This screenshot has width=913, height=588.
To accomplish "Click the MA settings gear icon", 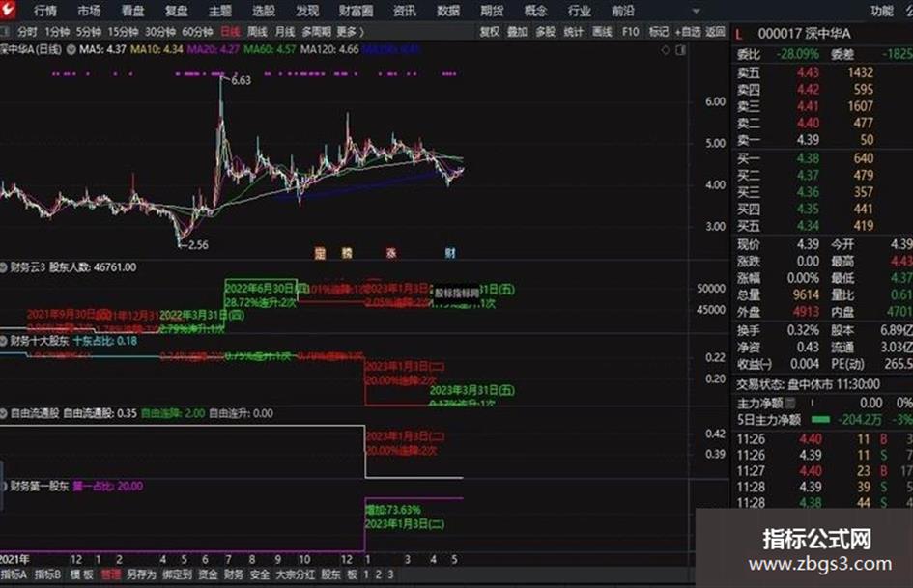I will click(x=71, y=49).
